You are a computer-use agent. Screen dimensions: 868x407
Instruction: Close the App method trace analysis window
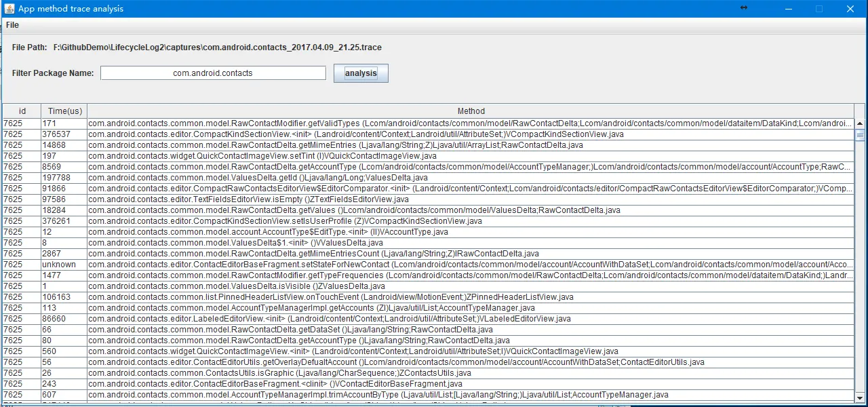(x=850, y=9)
